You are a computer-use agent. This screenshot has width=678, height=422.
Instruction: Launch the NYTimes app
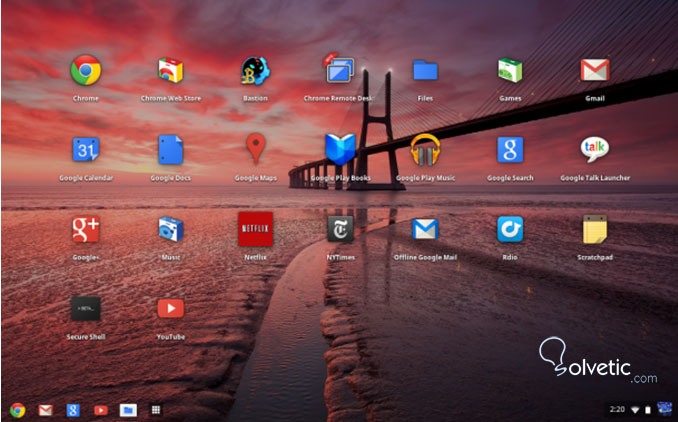click(340, 229)
